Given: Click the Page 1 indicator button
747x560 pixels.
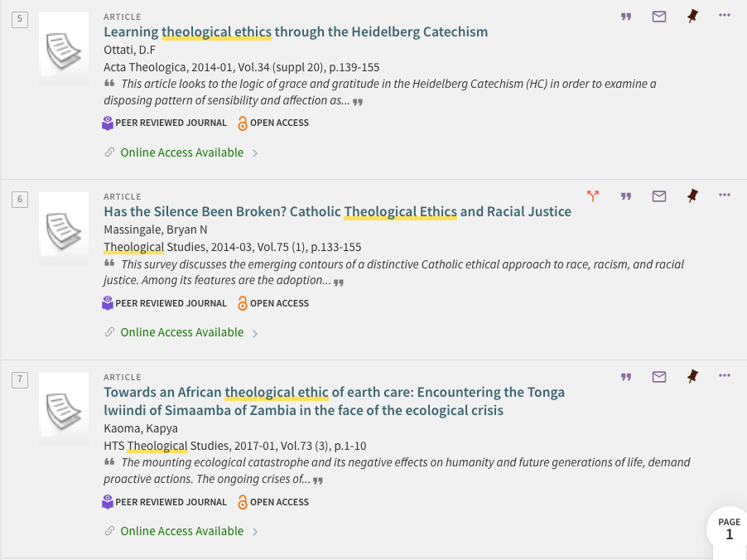Looking at the screenshot, I should click(729, 529).
